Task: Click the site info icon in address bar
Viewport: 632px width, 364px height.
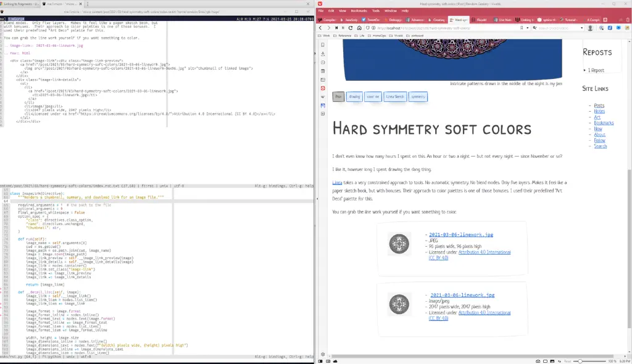Action: click(373, 28)
